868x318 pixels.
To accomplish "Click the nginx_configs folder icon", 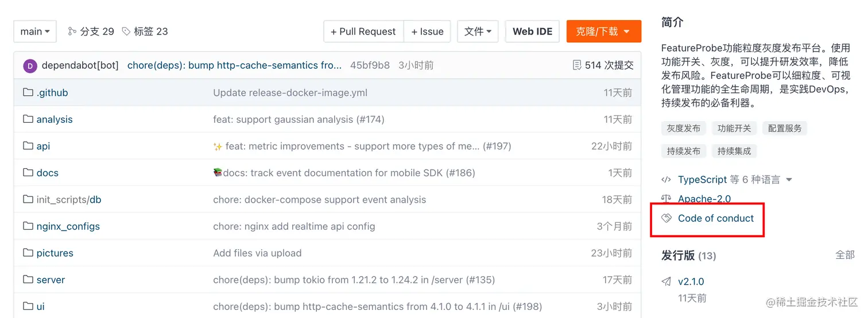I will point(28,226).
